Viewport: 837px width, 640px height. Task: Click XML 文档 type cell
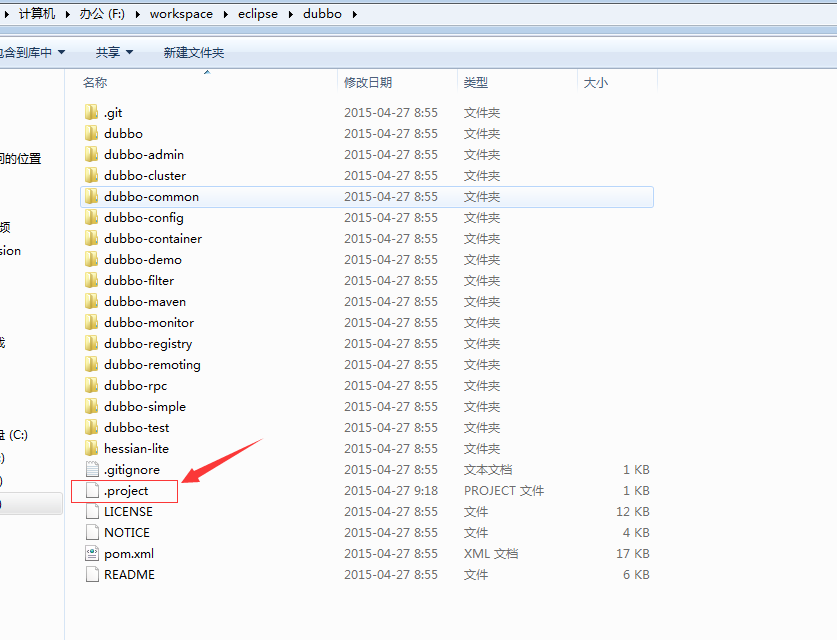491,553
